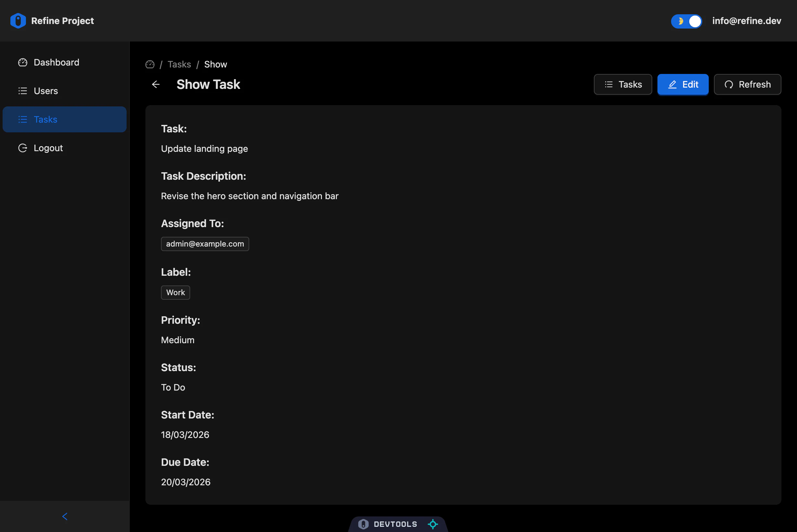
Task: Click the Users list icon in sidebar
Action: [22, 91]
